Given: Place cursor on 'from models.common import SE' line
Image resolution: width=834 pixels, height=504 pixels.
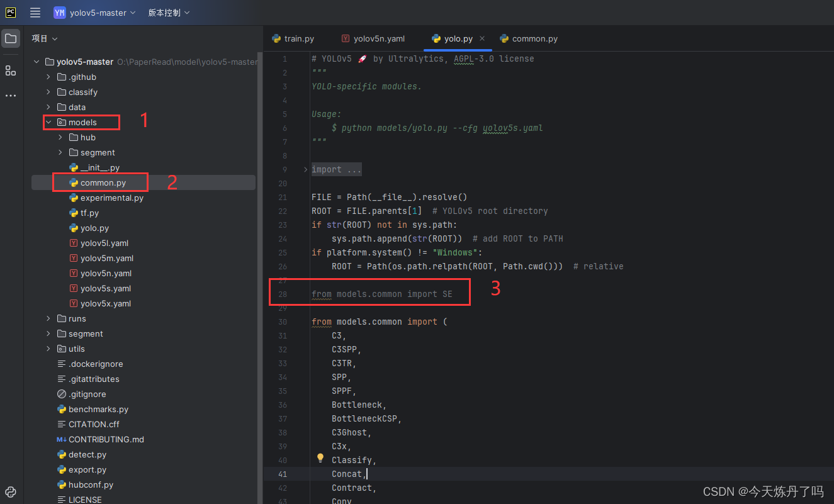Looking at the screenshot, I should coord(381,294).
